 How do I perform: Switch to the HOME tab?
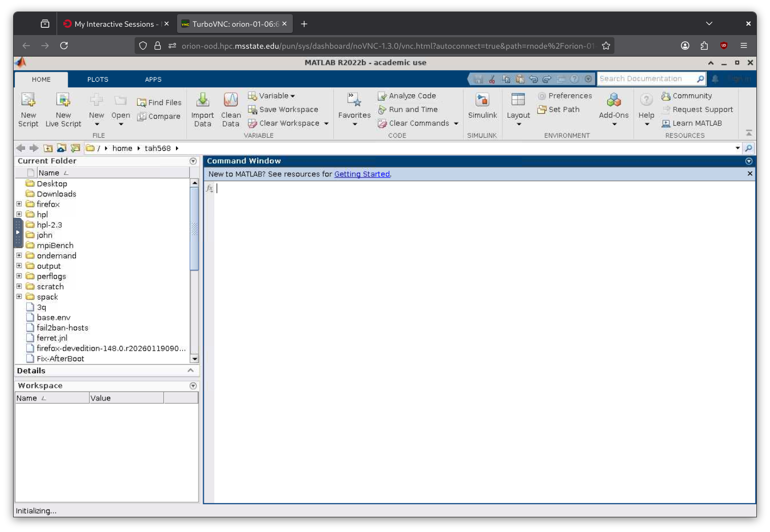pyautogui.click(x=41, y=80)
